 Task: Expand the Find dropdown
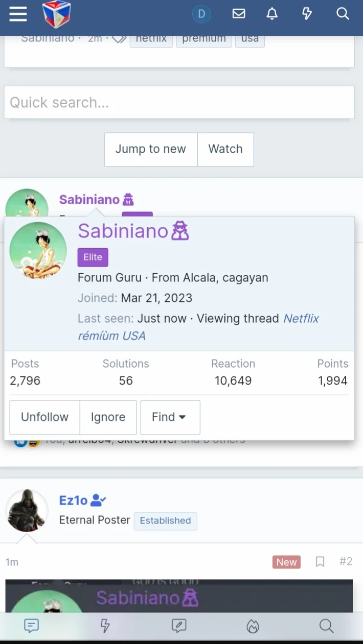[170, 417]
